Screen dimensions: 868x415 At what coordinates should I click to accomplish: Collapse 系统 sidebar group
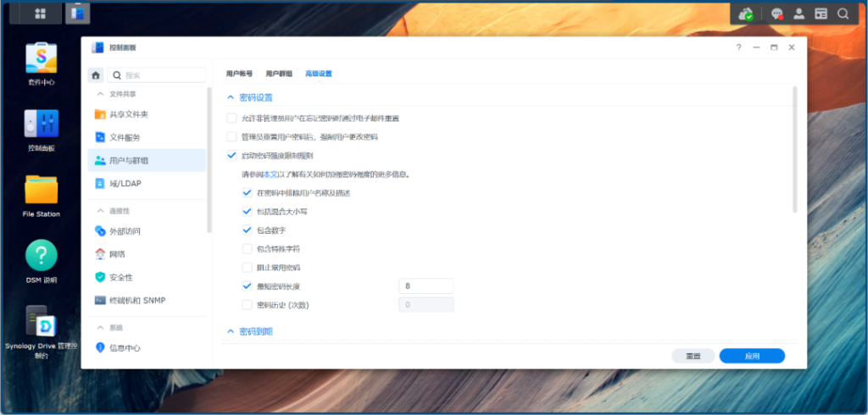tap(100, 328)
